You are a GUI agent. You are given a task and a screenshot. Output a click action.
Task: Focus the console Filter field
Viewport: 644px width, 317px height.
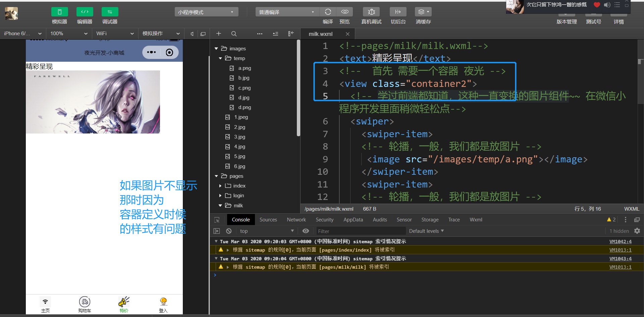click(361, 231)
